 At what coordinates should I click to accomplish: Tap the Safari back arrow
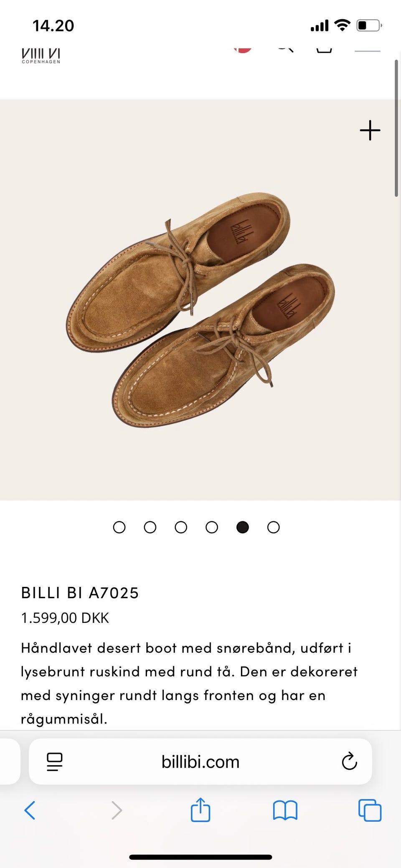tap(30, 810)
